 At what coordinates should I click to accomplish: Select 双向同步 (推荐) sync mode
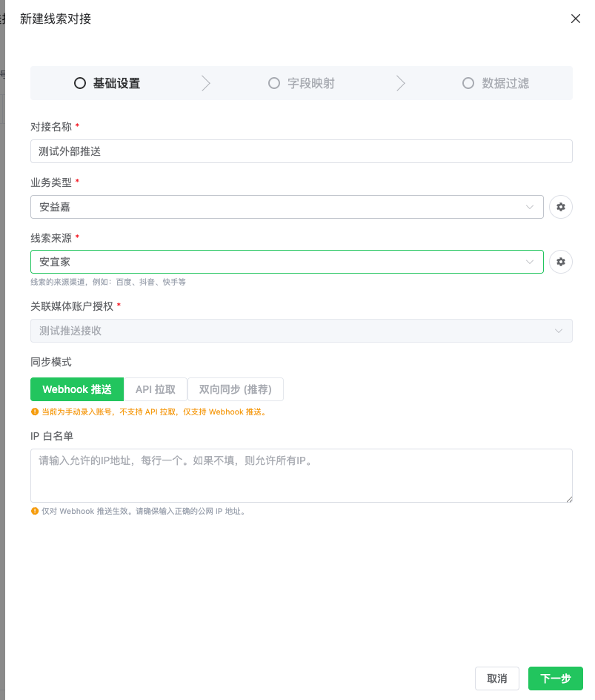pos(236,389)
